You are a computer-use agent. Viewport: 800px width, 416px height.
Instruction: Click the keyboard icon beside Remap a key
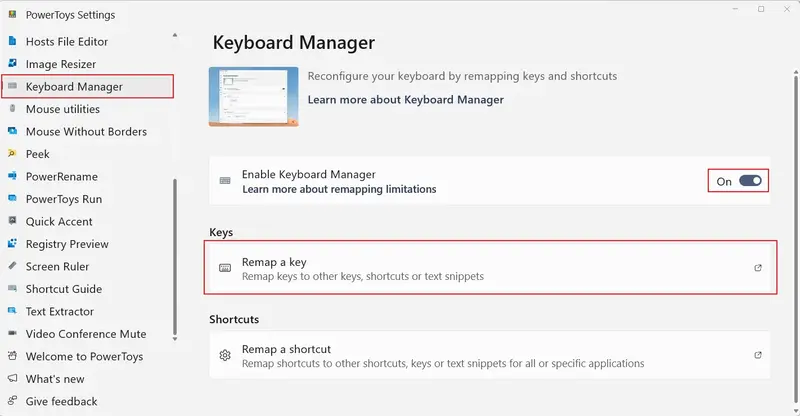tap(225, 268)
